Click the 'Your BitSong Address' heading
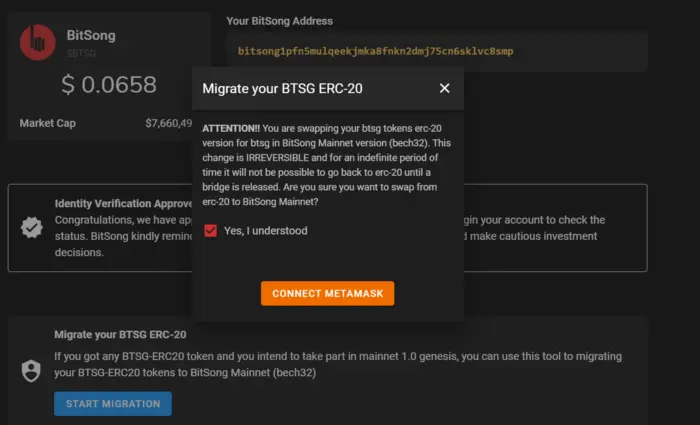This screenshot has height=425, width=700. coord(279,21)
